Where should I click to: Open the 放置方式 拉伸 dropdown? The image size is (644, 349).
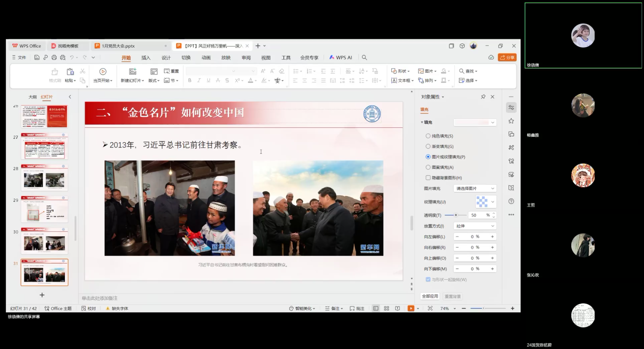click(x=475, y=226)
